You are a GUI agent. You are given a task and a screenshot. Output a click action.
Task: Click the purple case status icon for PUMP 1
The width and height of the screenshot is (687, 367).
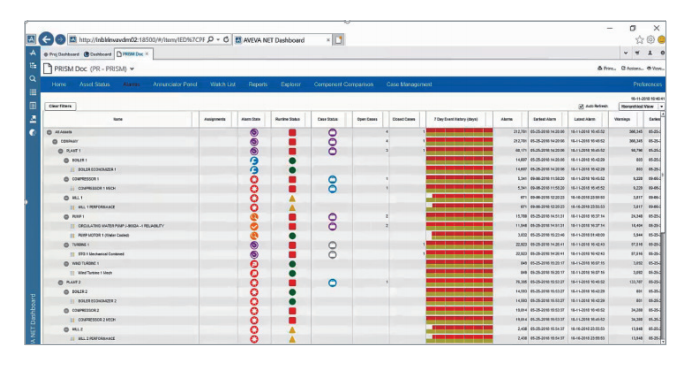[333, 217]
